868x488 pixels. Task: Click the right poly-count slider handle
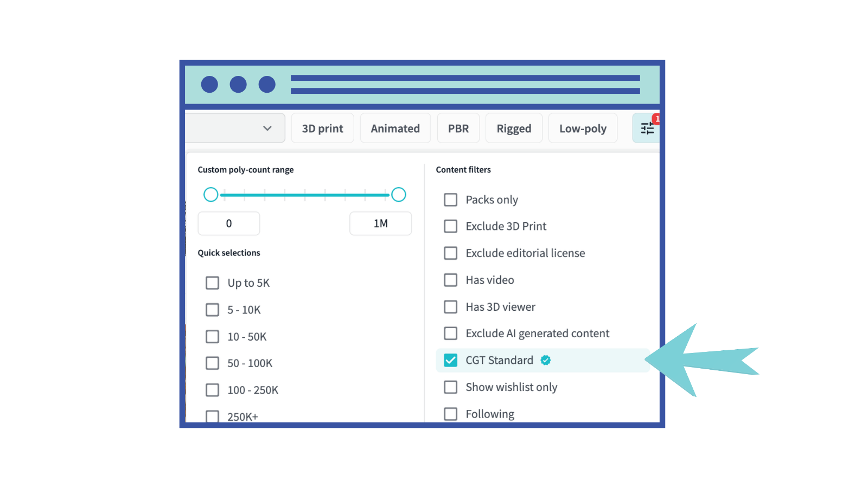point(399,195)
